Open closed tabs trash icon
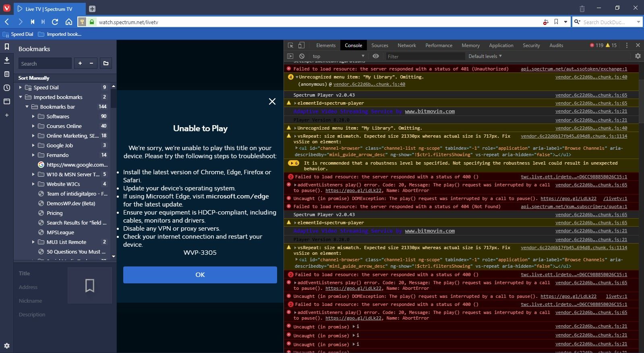This screenshot has width=644, height=353. click(582, 8)
